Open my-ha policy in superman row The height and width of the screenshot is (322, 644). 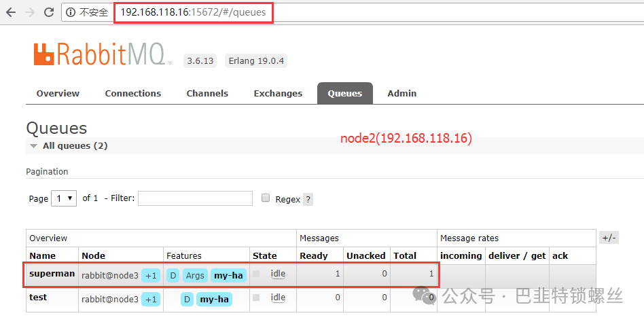pos(228,276)
